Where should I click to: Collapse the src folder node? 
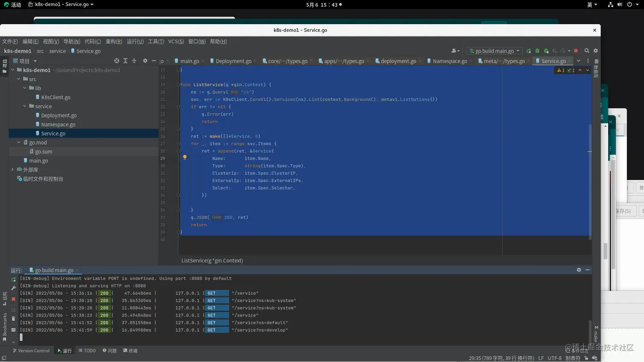tap(19, 79)
